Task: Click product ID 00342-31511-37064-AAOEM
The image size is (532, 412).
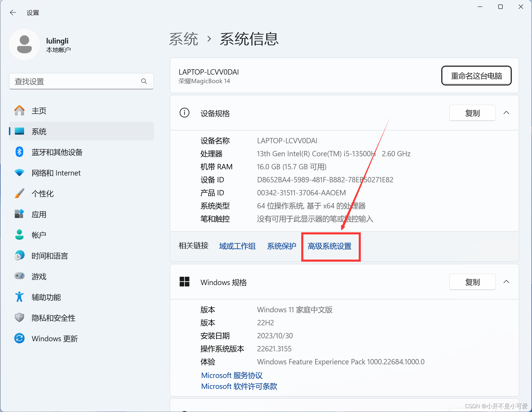Action: coord(301,193)
